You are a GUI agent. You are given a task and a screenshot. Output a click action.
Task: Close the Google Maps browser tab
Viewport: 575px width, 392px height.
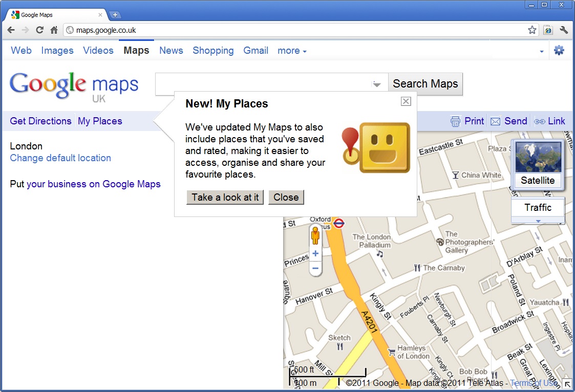pos(100,15)
